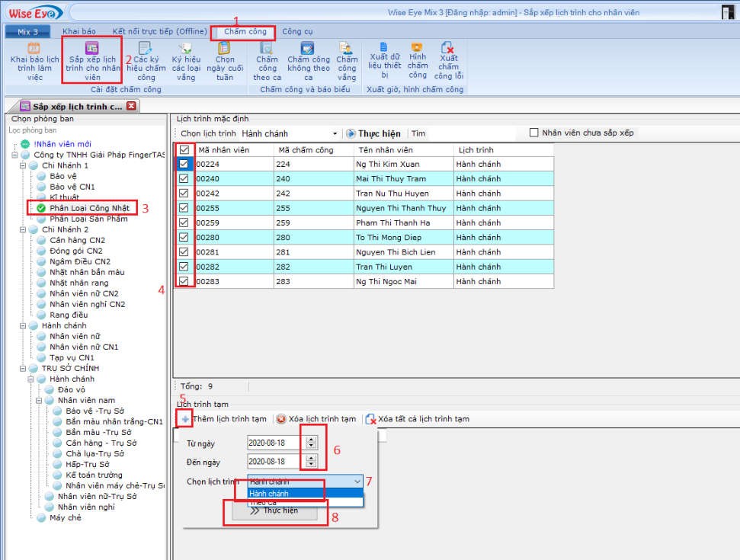Uncheck employee 00240 row checkbox
Viewport: 740px width, 560px height.
coord(184,178)
